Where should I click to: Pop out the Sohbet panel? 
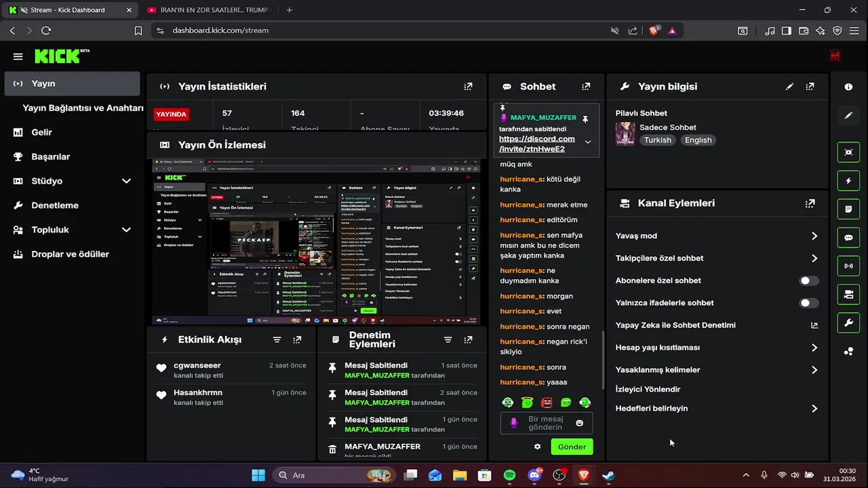tap(586, 87)
